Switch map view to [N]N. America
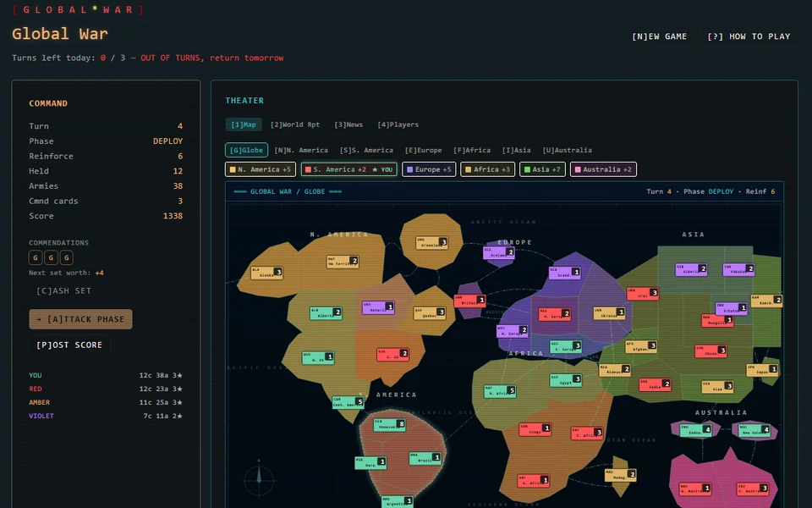812x508 pixels. coord(301,150)
